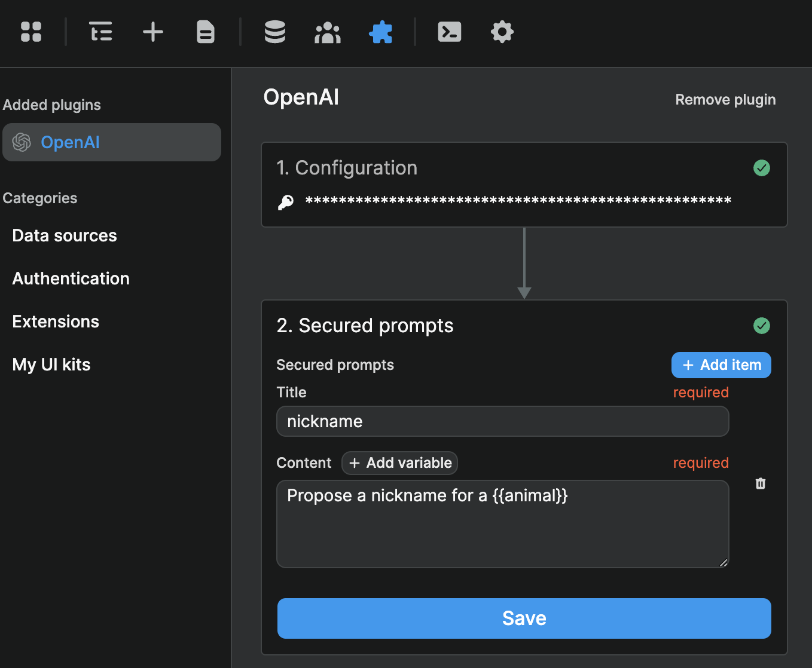Select the Data sources category
The width and height of the screenshot is (812, 668).
[64, 235]
